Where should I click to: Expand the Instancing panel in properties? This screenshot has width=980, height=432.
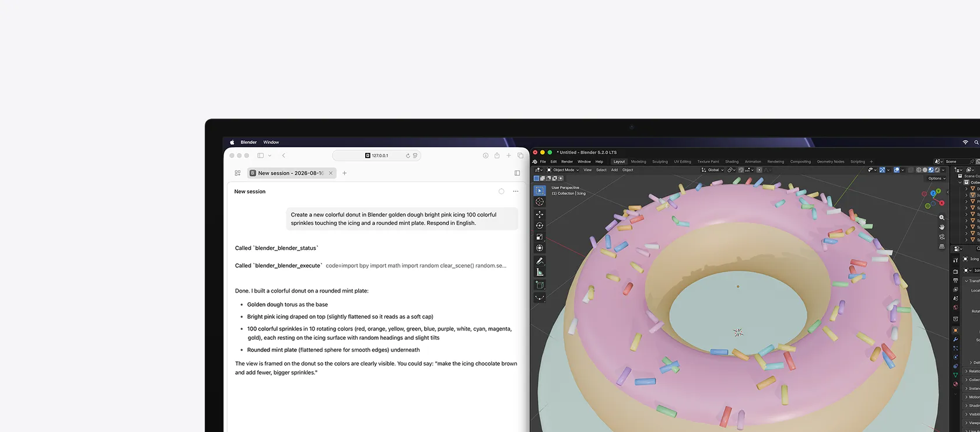click(971, 388)
